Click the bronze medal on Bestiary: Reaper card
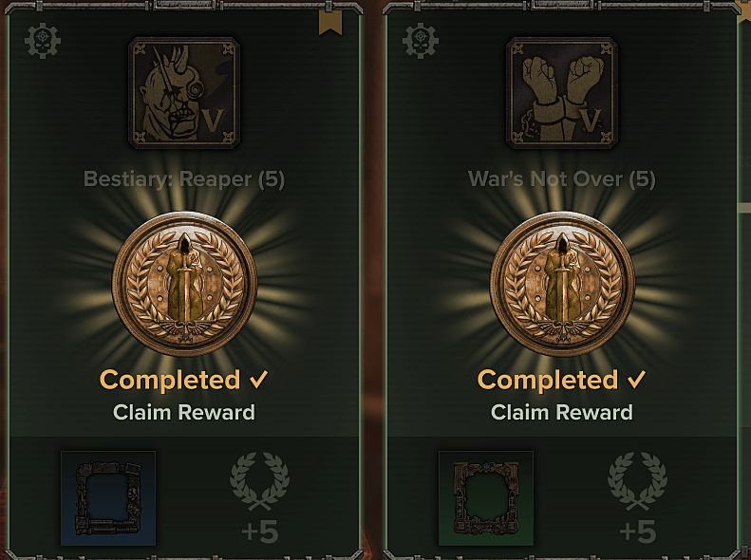The image size is (751, 560). tap(184, 284)
